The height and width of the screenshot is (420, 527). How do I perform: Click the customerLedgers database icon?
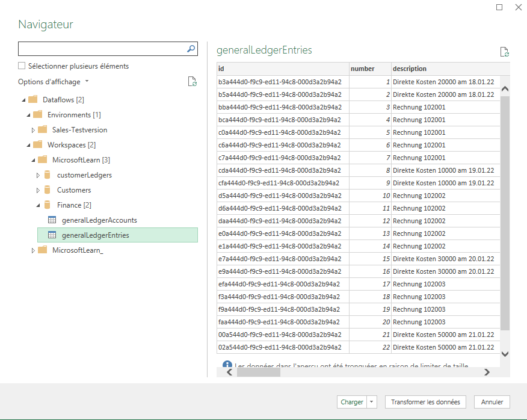pos(48,175)
